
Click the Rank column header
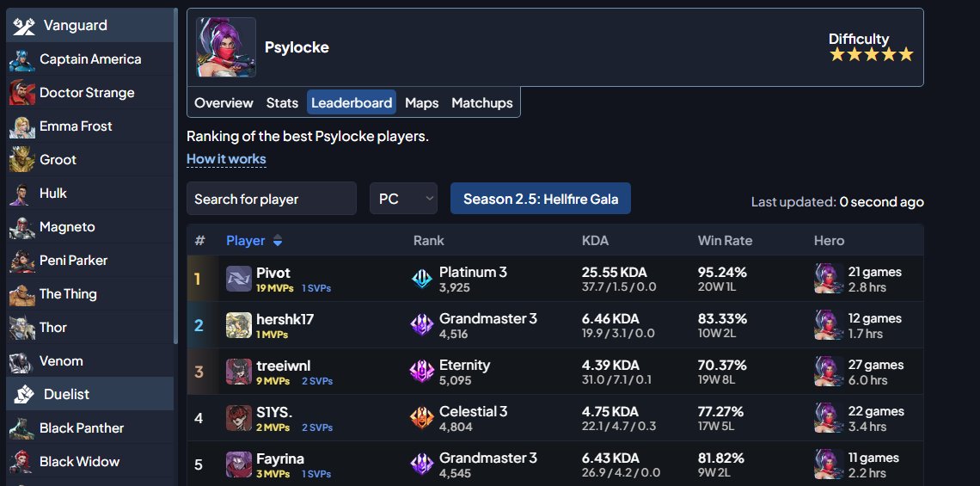(429, 241)
